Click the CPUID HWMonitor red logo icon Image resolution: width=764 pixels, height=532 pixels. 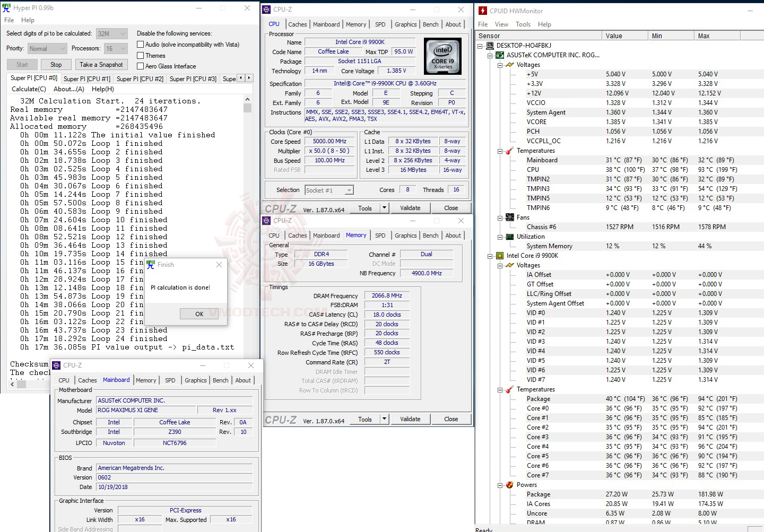pyautogui.click(x=482, y=10)
